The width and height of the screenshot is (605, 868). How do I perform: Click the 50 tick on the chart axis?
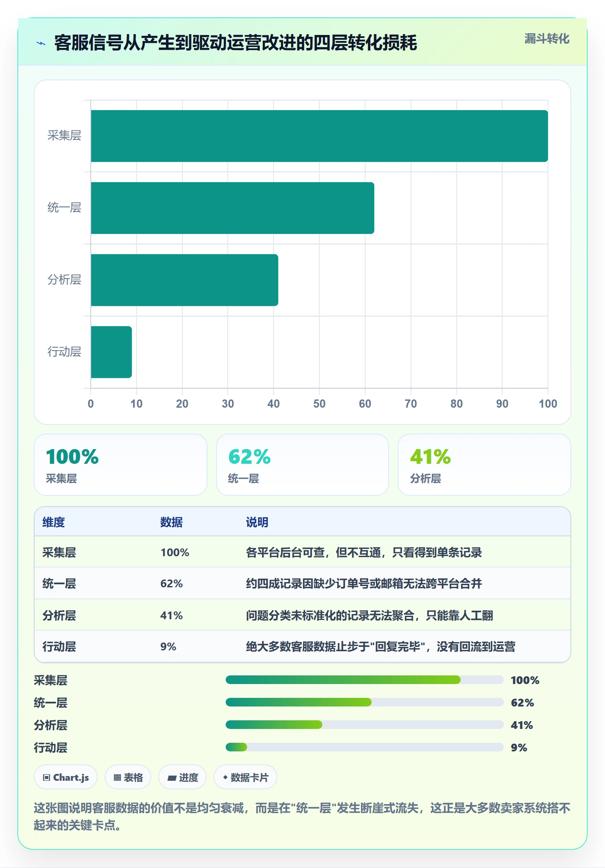(319, 404)
